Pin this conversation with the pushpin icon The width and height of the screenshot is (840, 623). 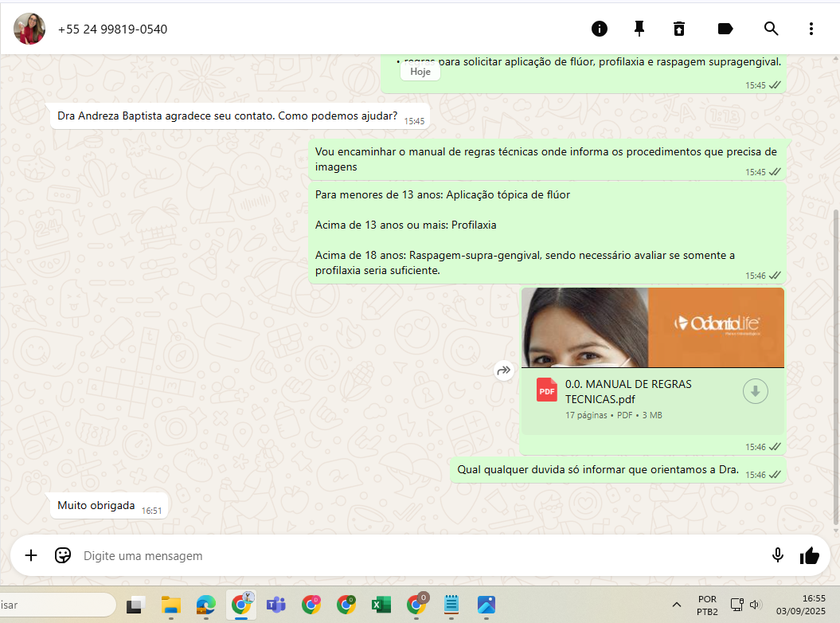[x=639, y=29]
